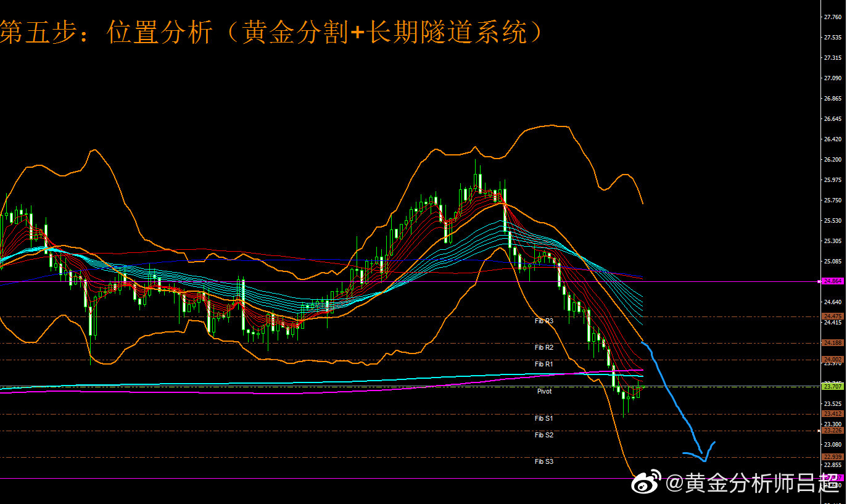Viewport: 847px width, 504px height.
Task: Select the Fib R3 level label
Action: pos(543,321)
